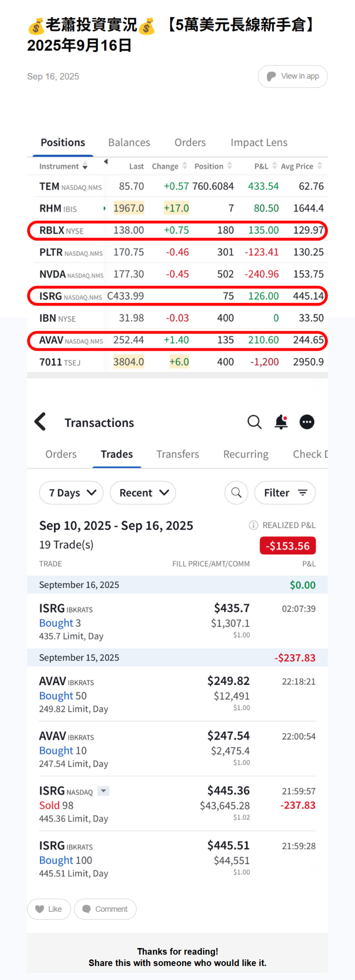Select the RBLX position row
Screen dimensions: 355x980
tap(177, 230)
